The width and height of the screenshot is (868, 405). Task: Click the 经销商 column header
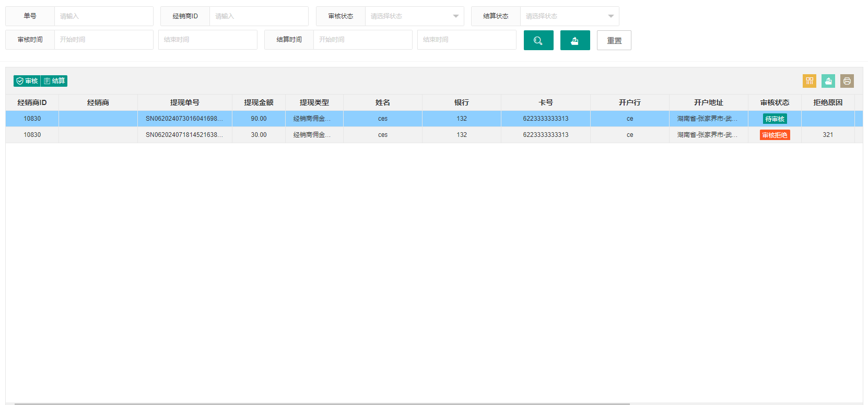pos(98,102)
